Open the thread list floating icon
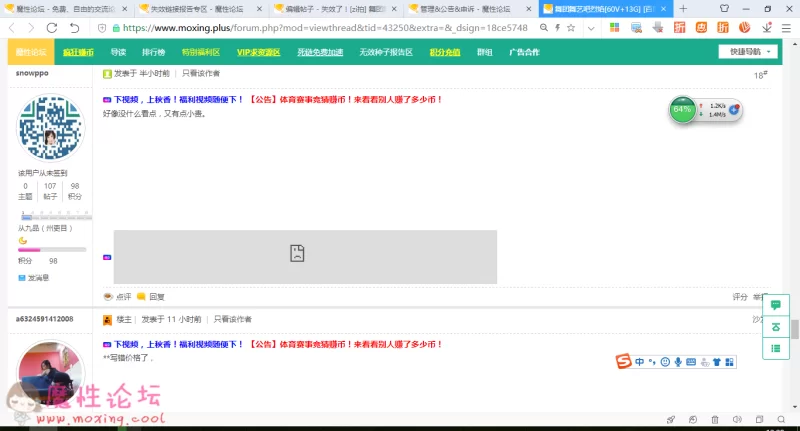800x431 pixels. [x=776, y=348]
